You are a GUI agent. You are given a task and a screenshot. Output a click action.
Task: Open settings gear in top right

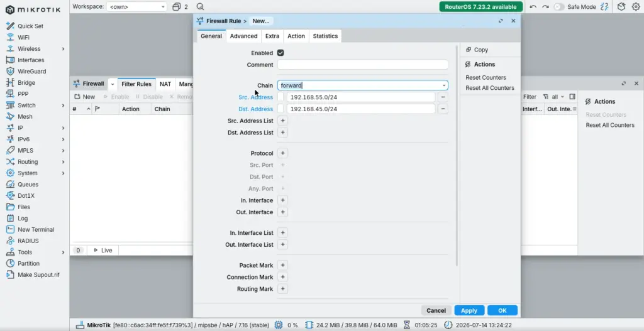pos(636,6)
